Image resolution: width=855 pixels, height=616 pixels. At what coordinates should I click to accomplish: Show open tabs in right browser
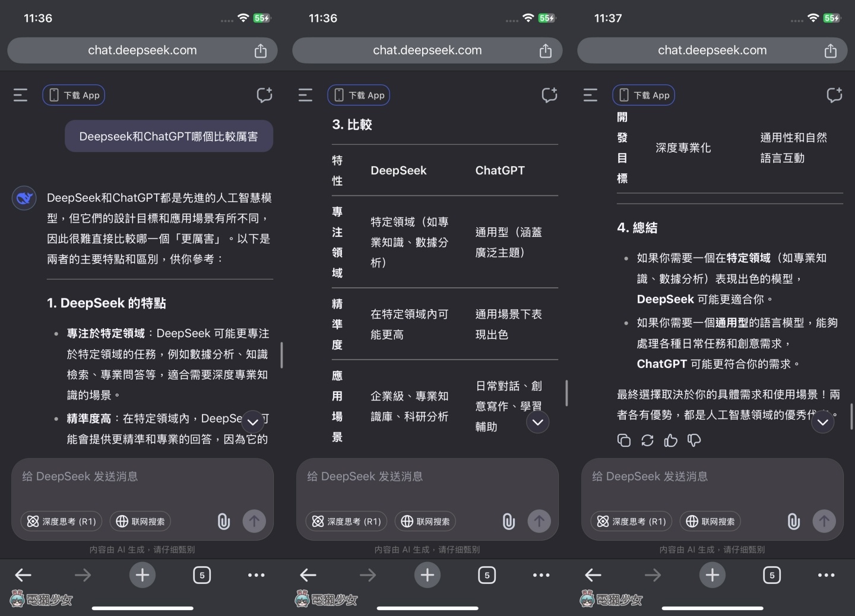(x=772, y=575)
